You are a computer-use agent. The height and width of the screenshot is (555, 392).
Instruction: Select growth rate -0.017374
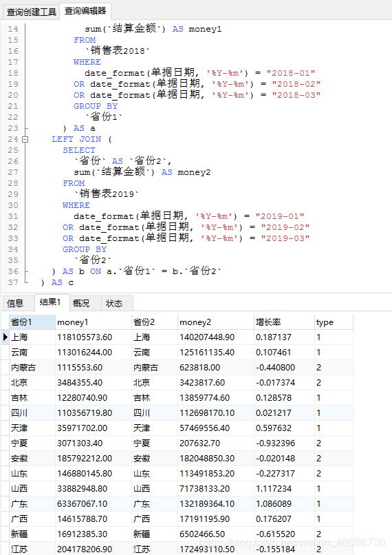pyautogui.click(x=284, y=383)
